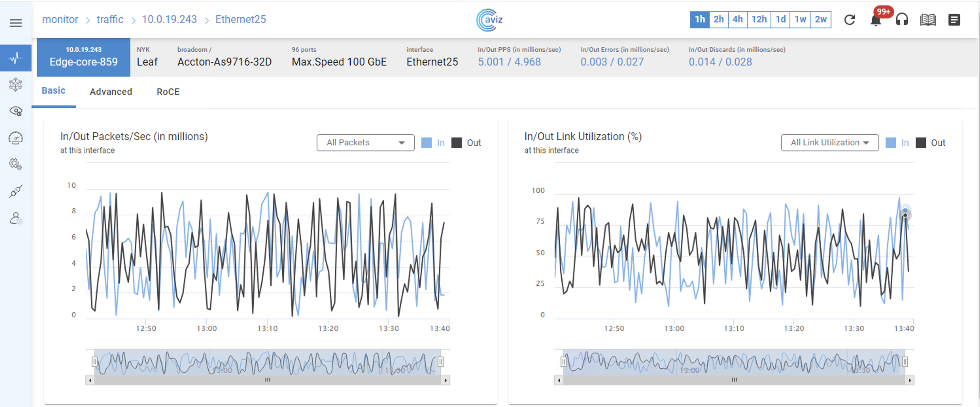980x407 pixels.
Task: Open the eye visibility sidebar icon
Action: pos(16,111)
